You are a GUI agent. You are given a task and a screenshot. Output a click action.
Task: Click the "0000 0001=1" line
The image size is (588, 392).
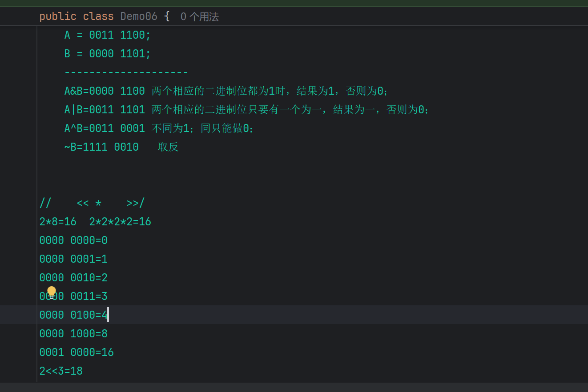coord(73,259)
